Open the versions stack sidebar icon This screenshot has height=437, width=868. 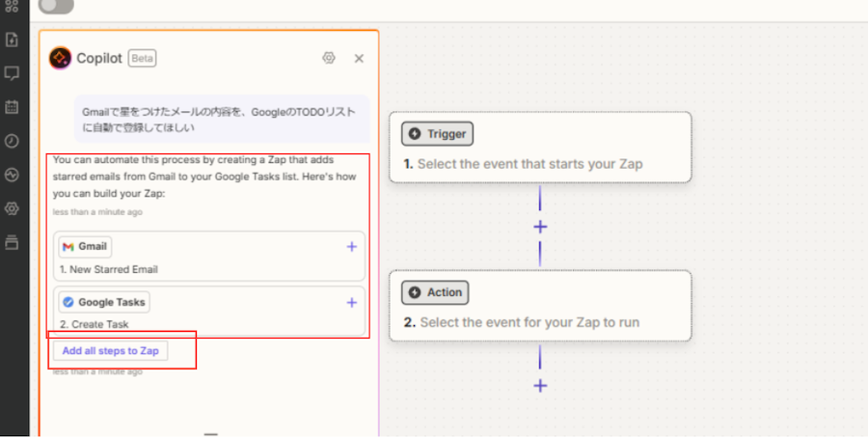click(12, 242)
